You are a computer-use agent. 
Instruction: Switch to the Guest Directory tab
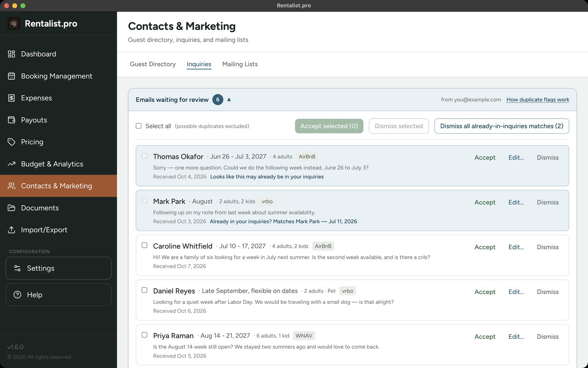(x=153, y=64)
